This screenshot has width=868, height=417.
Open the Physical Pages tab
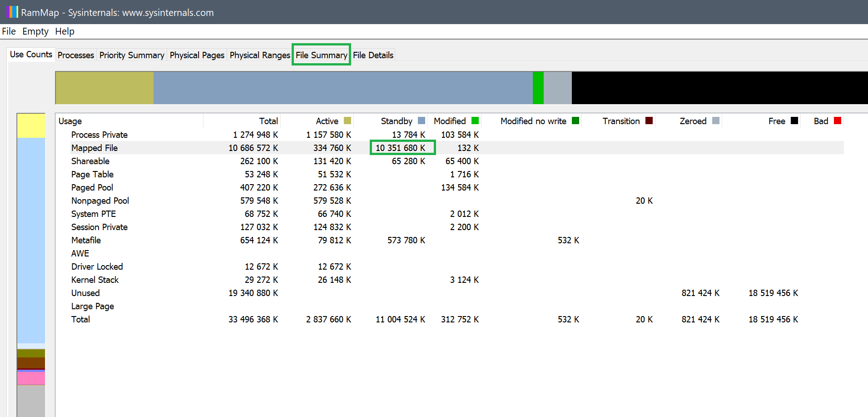(x=197, y=55)
